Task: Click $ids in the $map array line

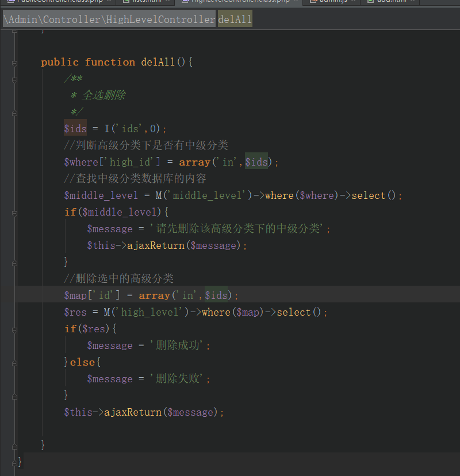Action: tap(216, 295)
